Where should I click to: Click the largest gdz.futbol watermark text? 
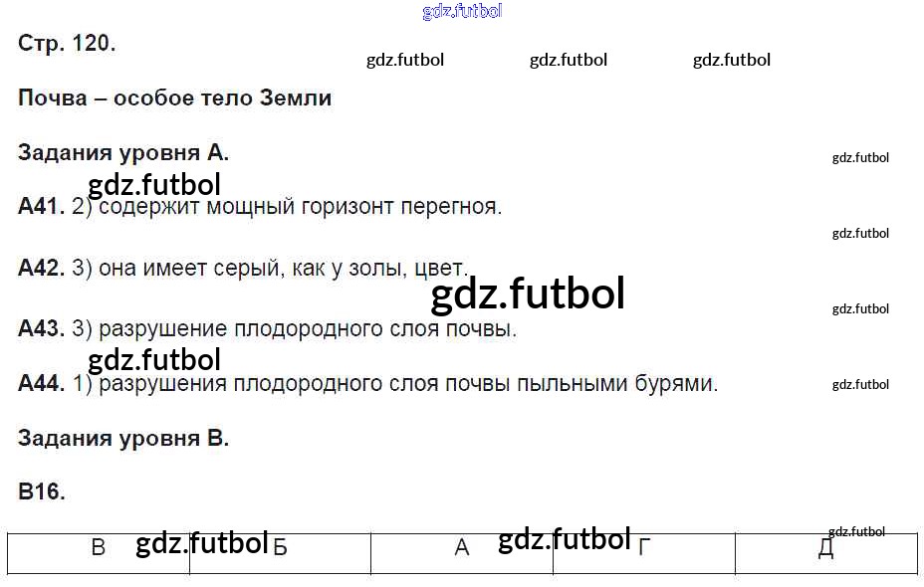tap(528, 294)
